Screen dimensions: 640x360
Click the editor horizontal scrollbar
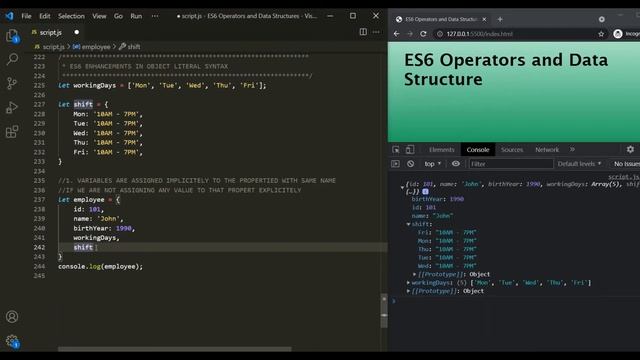click(x=175, y=349)
